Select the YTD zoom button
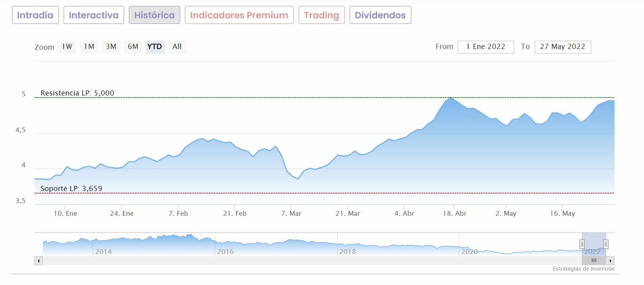Screen dimensions: 644x285 tap(155, 47)
